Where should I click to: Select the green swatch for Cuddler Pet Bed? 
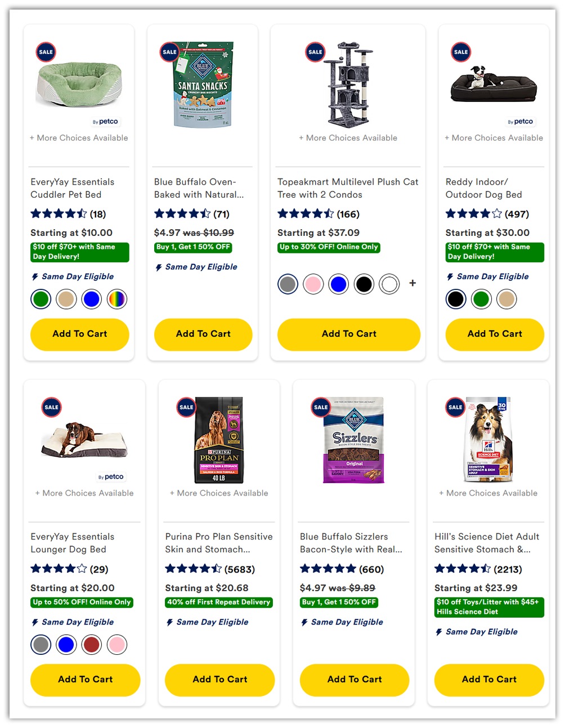pos(41,299)
